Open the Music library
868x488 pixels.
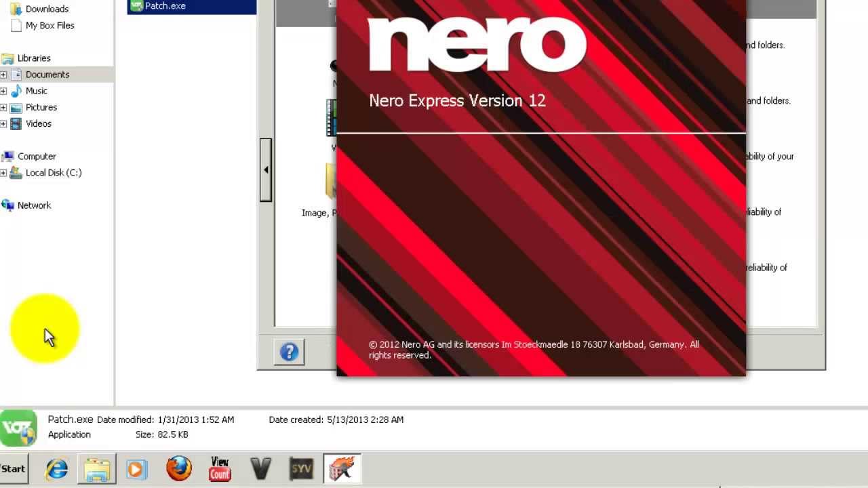(28, 91)
